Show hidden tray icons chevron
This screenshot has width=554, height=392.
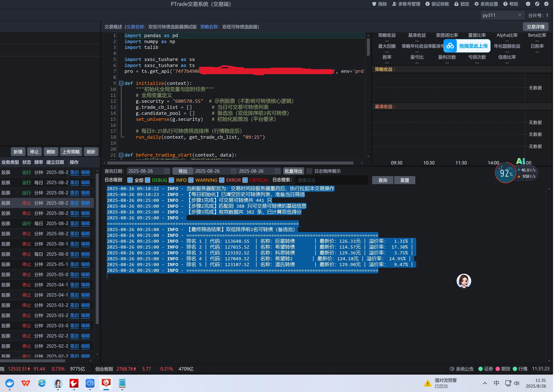coord(485,383)
